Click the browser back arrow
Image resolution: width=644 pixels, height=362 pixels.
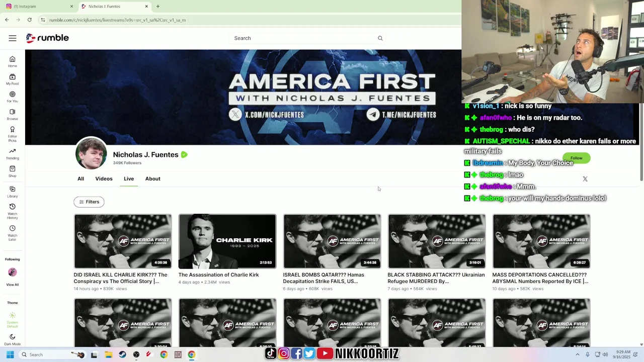point(7,20)
